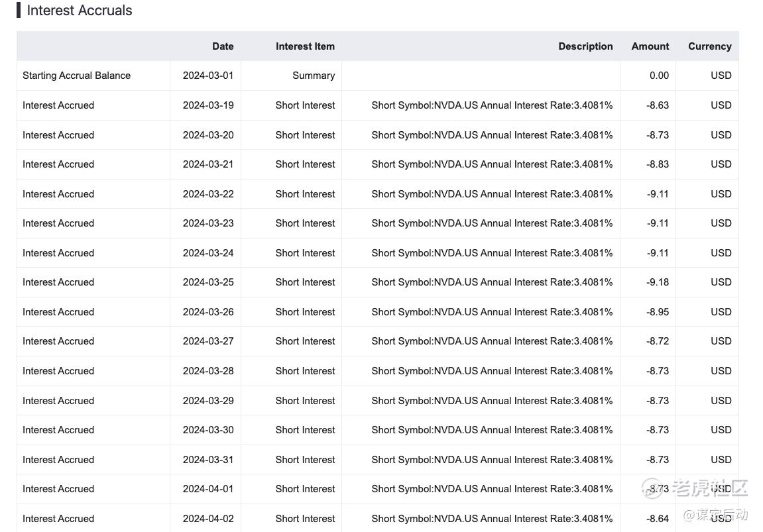Click the Interest Item column header
The height and width of the screenshot is (532, 763).
(305, 46)
